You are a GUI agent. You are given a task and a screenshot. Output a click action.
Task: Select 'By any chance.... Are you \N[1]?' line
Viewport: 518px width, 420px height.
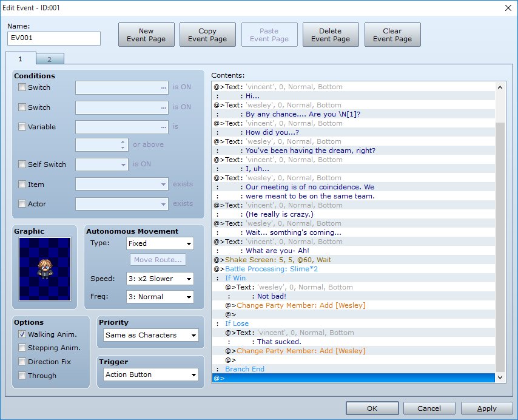coord(354,114)
